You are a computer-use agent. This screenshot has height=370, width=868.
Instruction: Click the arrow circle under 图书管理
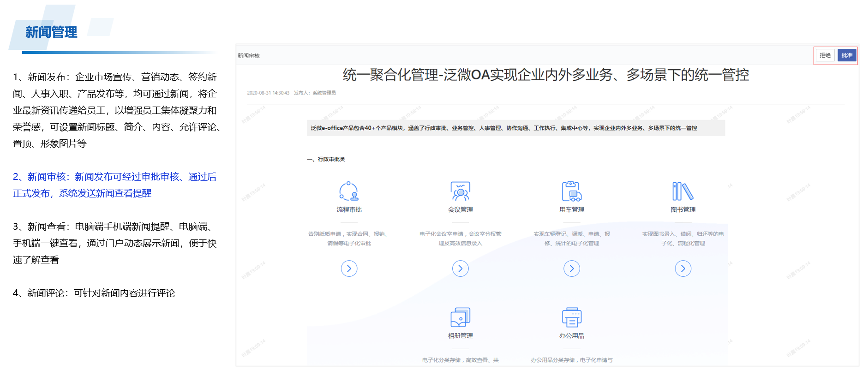click(683, 269)
